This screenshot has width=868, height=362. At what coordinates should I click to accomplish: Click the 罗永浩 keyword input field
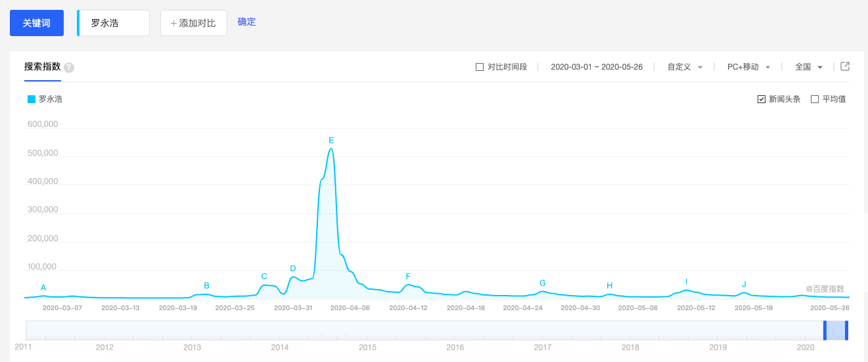point(114,23)
